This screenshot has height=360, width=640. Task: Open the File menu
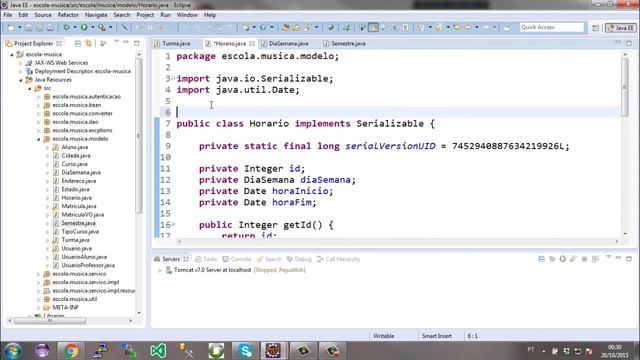8,15
